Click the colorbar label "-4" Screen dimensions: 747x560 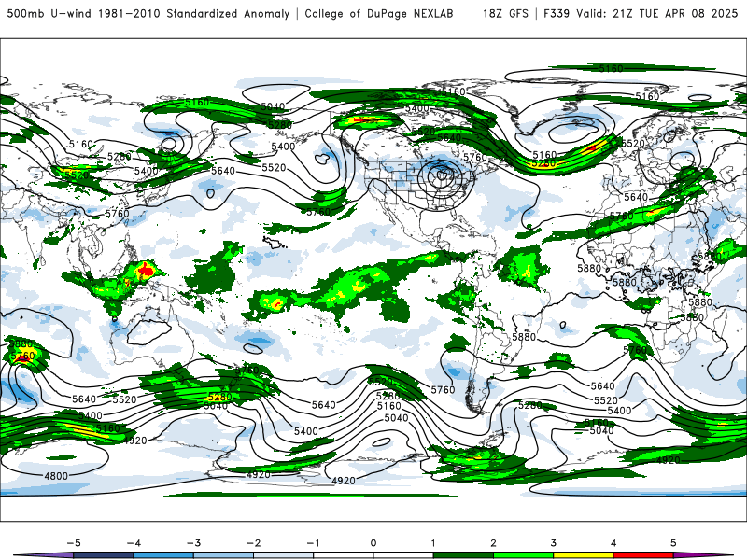[134, 543]
